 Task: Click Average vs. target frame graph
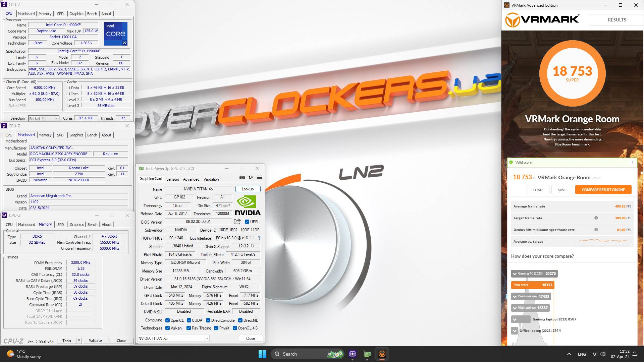tap(603, 241)
